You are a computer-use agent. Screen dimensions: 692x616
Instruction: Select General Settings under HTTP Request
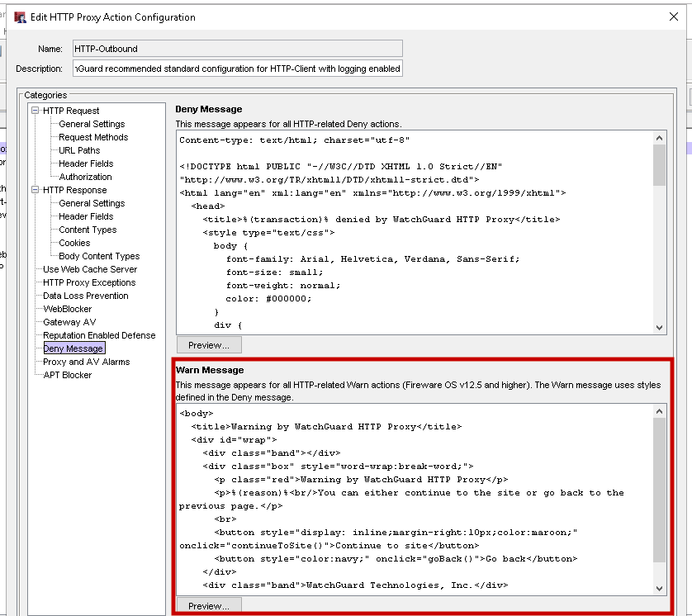pyautogui.click(x=92, y=124)
